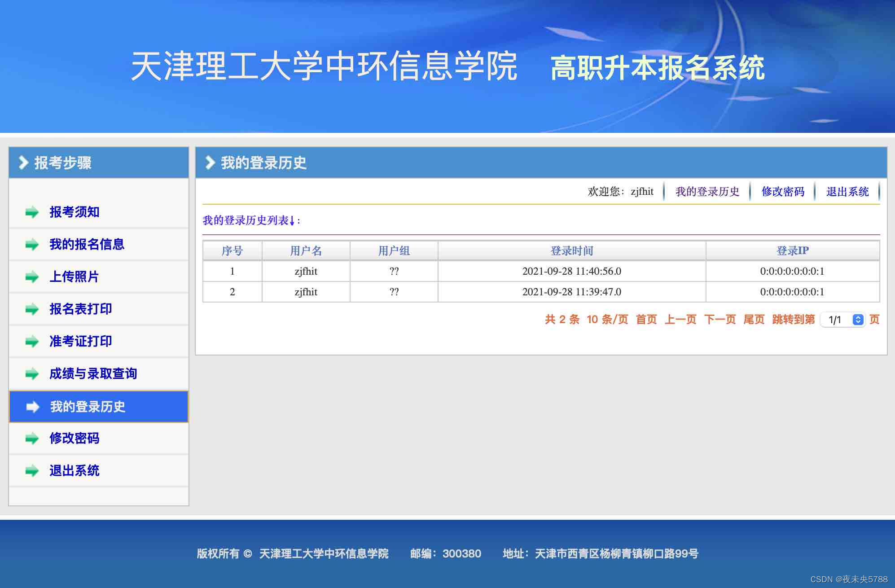Select highlighted 我的登录历史 sidebar item
This screenshot has width=895, height=588.
tap(99, 407)
